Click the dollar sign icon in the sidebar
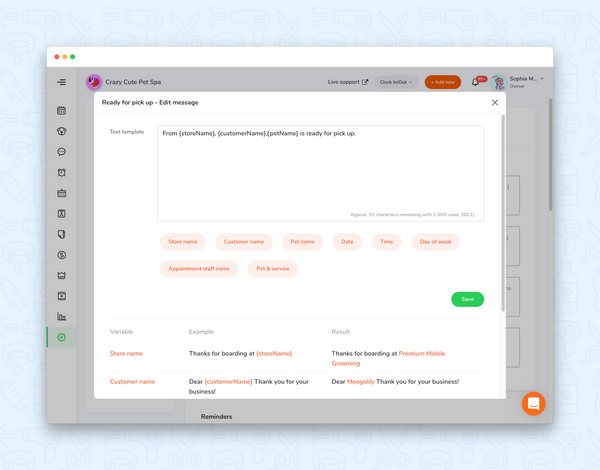600x470 pixels. click(x=61, y=255)
